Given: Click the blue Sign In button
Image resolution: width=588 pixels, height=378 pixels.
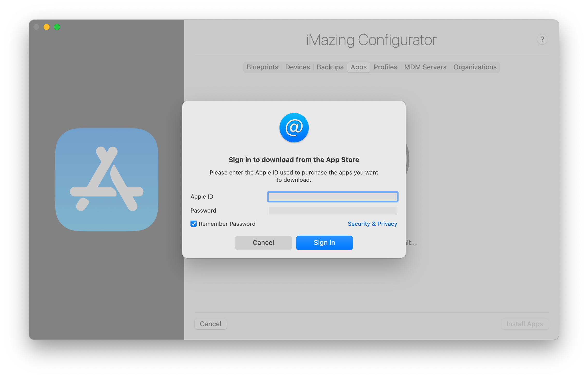Looking at the screenshot, I should click(324, 243).
